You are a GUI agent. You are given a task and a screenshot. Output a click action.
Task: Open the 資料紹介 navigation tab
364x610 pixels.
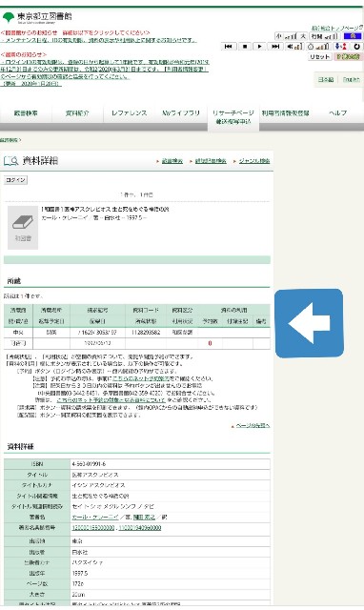click(x=77, y=113)
